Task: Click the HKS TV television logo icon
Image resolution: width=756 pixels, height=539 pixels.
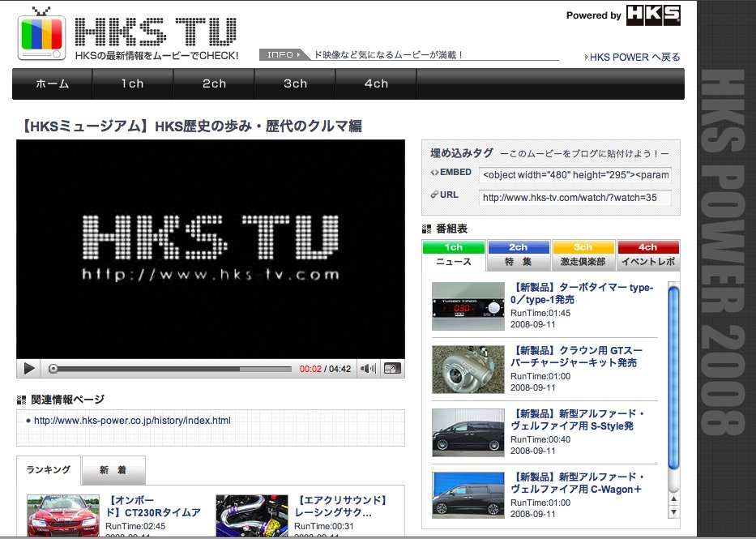Action: tap(41, 34)
